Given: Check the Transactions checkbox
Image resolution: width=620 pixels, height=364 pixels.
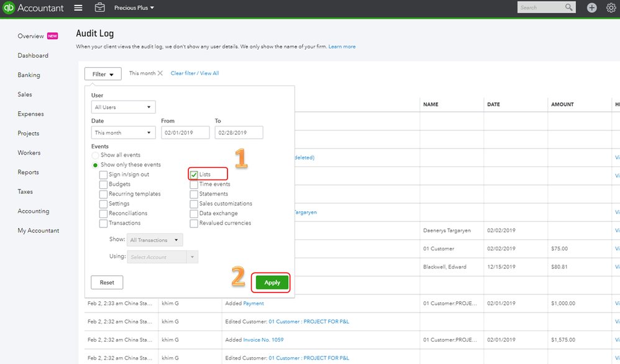Looking at the screenshot, I should (x=103, y=223).
